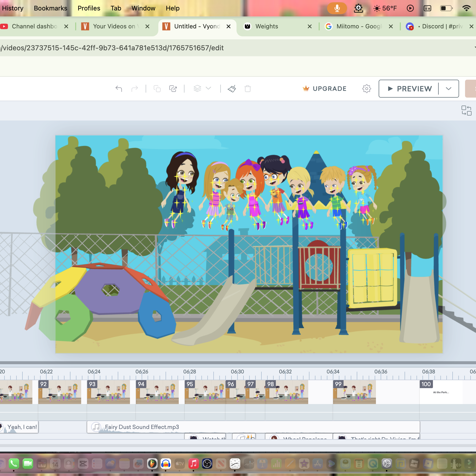Switch to the Channel dashboard tab
The height and width of the screenshot is (476, 476).
point(35,26)
